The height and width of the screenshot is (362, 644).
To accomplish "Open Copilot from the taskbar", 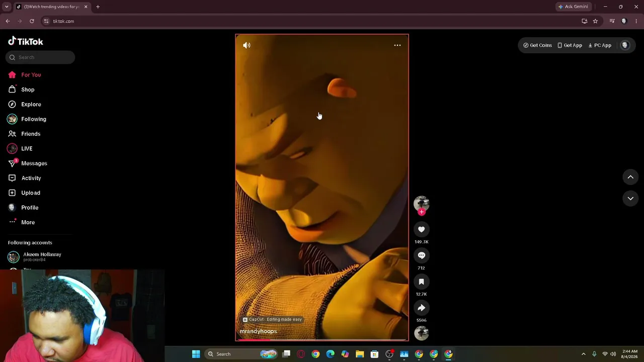I will click(x=345, y=354).
